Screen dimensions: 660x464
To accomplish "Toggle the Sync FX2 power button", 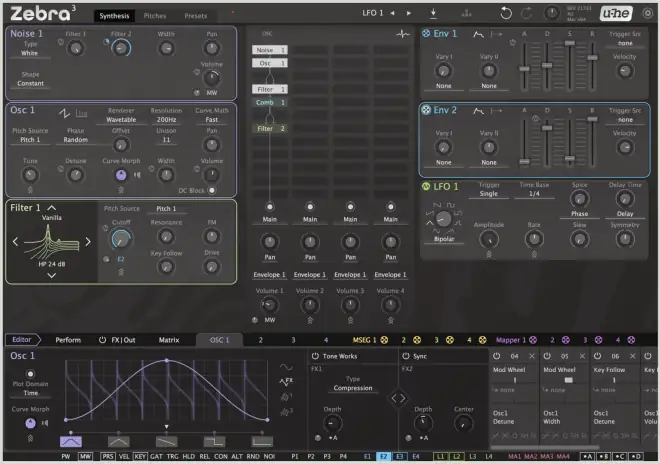I will point(406,356).
